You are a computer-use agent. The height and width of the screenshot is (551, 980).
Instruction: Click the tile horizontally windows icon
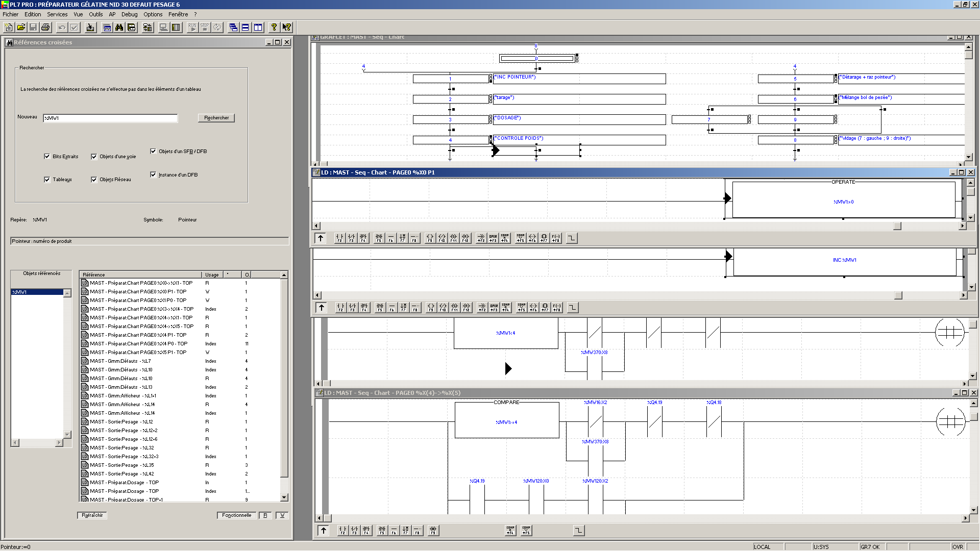coord(246,27)
